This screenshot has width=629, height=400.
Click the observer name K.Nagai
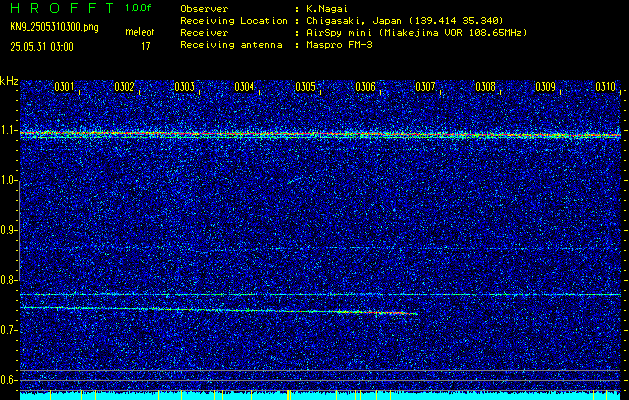(325, 8)
